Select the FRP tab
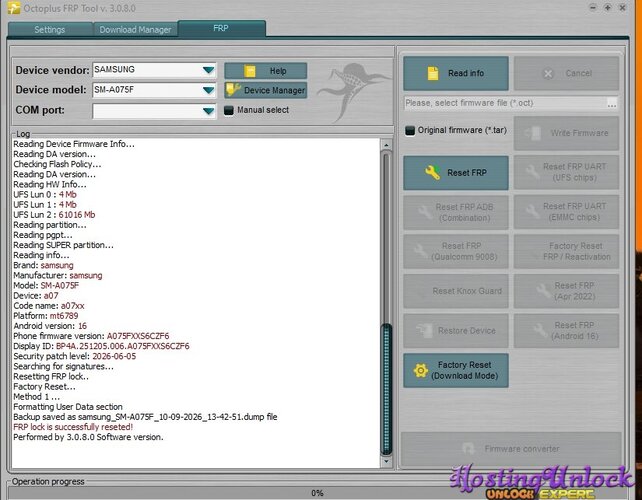The image size is (642, 500). [x=221, y=28]
